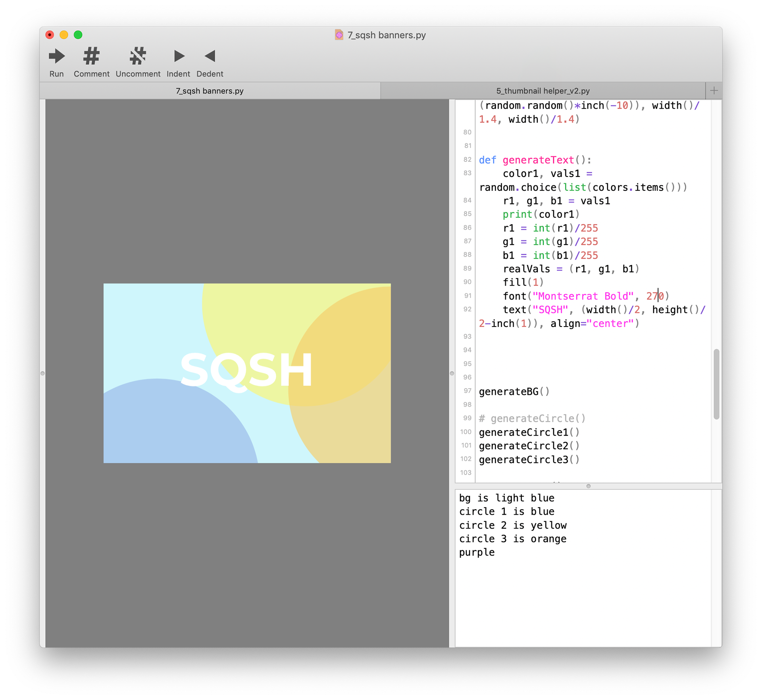This screenshot has height=700, width=762.
Task: Click the 'generateCircle2()' line
Action: [x=529, y=446]
